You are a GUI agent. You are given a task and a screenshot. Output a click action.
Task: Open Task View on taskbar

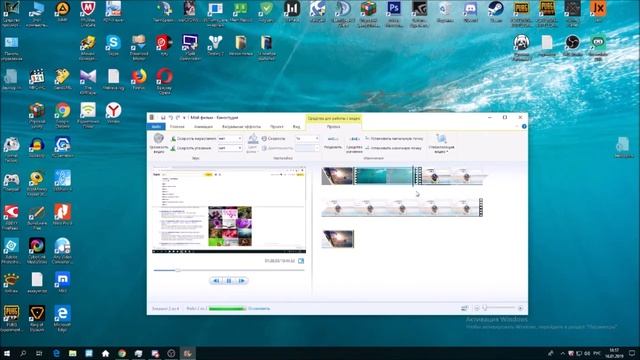coord(39,353)
